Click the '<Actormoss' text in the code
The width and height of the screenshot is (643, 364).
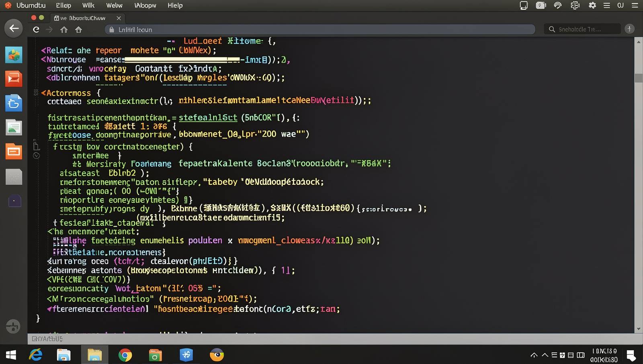tap(66, 93)
